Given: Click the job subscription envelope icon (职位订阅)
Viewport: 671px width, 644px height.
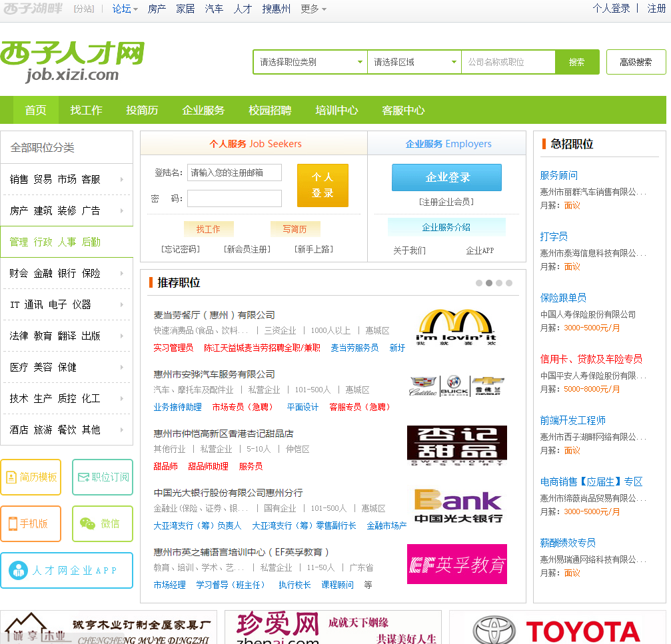Looking at the screenshot, I should 83,478.
